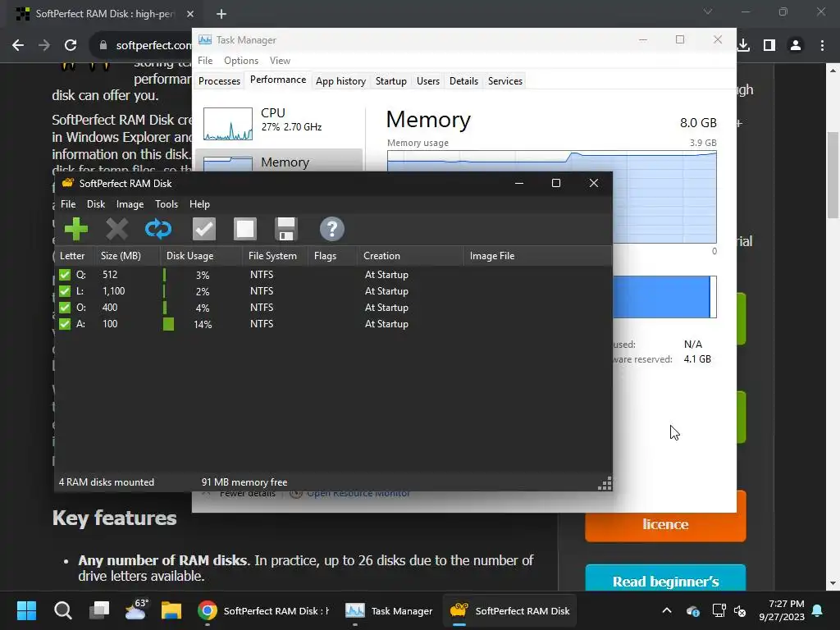Click the memory composition bar
The width and height of the screenshot is (840, 630).
pyautogui.click(x=664, y=297)
